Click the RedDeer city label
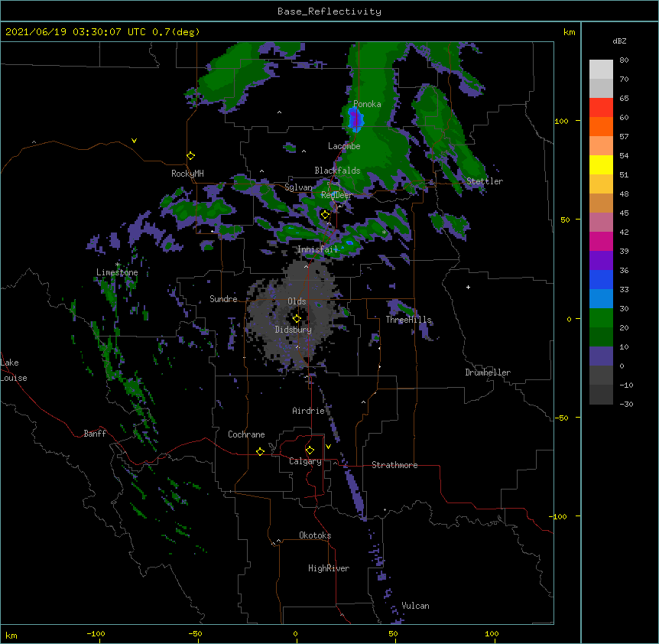This screenshot has height=644, width=659. (336, 195)
